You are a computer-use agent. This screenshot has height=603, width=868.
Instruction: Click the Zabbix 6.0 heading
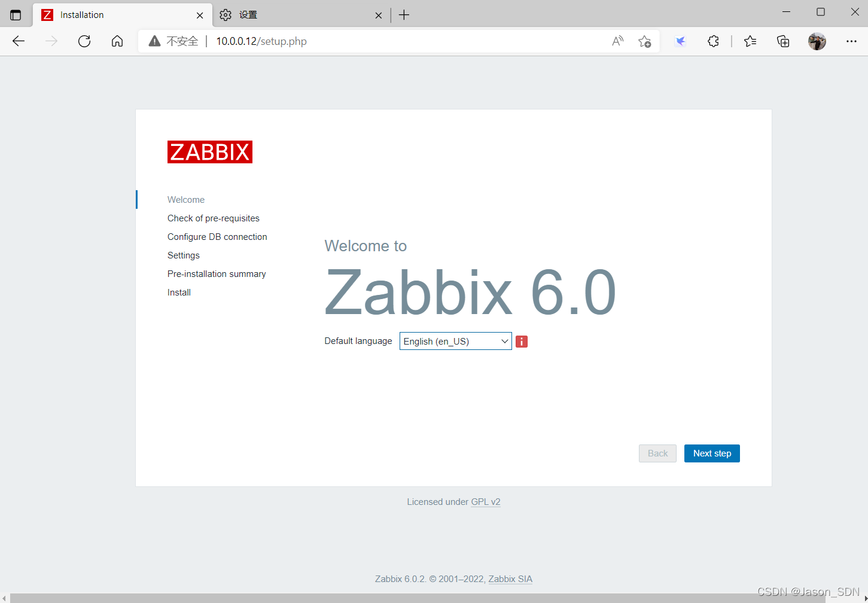tap(470, 293)
